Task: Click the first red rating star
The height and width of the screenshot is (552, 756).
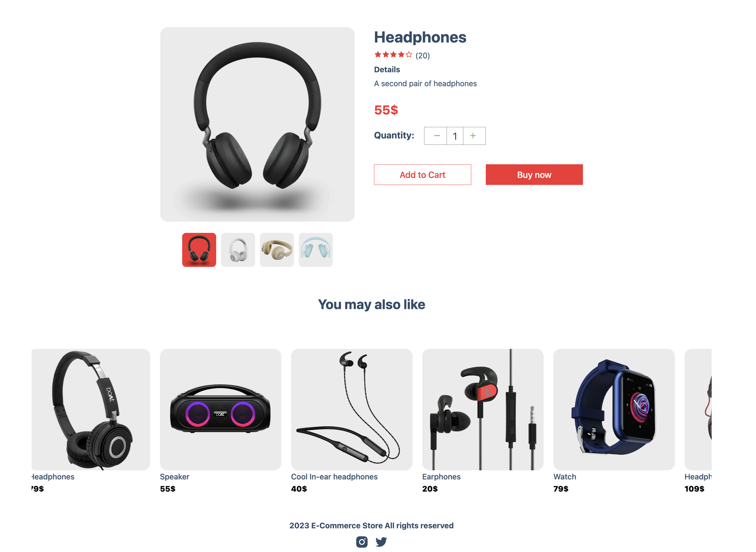Action: pos(378,54)
